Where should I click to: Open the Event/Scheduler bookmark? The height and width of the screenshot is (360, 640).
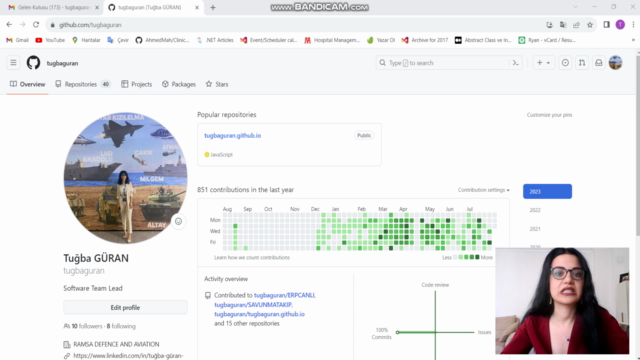(269, 40)
